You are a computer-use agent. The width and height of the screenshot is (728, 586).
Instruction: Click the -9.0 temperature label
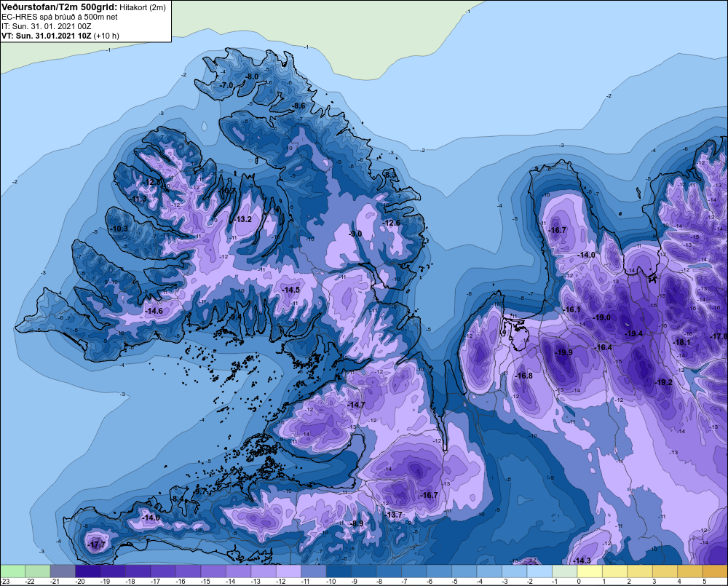tap(355, 234)
